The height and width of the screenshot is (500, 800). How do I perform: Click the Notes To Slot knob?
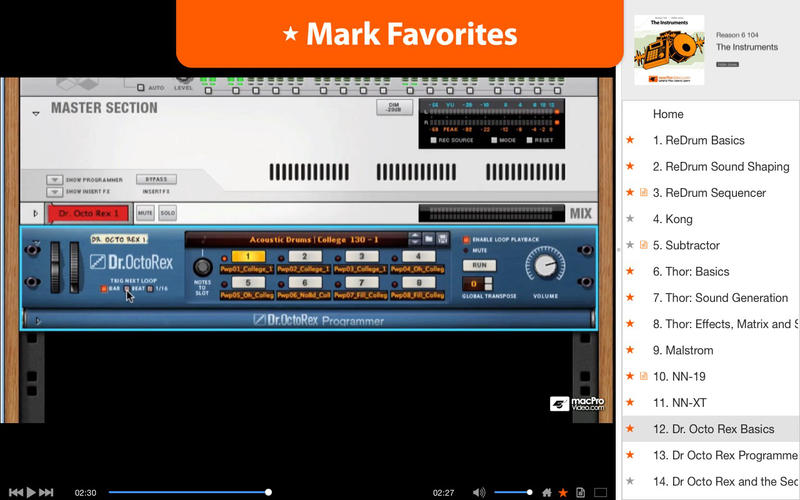click(x=203, y=266)
